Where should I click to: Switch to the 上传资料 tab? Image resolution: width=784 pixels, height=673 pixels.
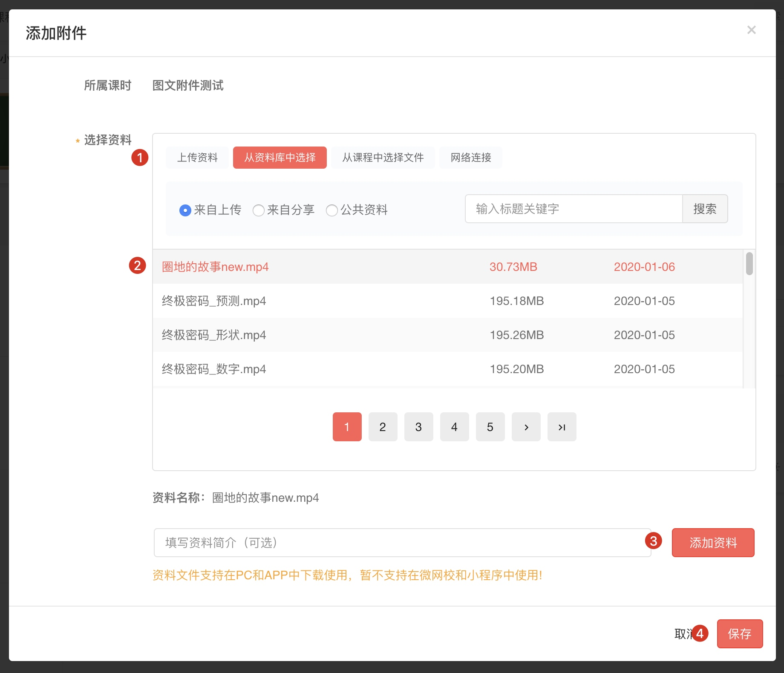click(x=197, y=158)
